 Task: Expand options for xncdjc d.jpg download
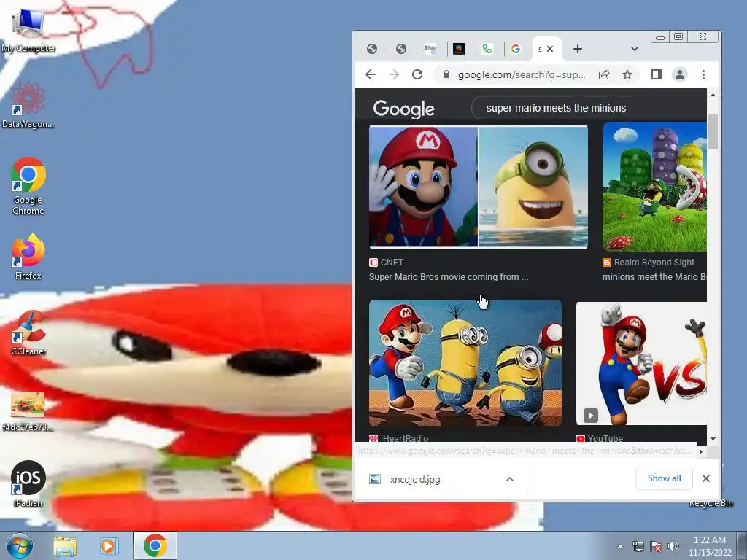[510, 479]
